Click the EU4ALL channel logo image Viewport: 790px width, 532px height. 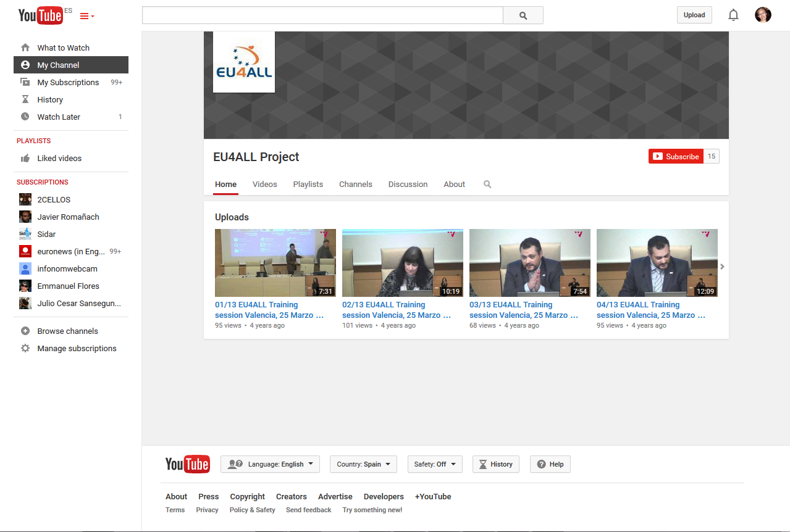pyautogui.click(x=244, y=62)
